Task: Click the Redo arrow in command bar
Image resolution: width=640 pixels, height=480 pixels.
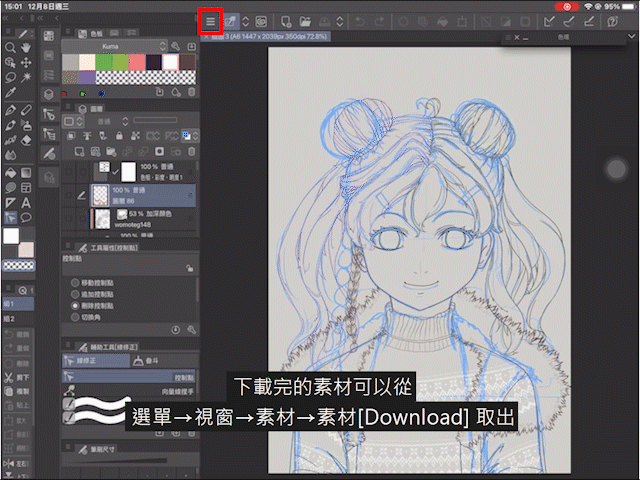Action: pos(379,21)
